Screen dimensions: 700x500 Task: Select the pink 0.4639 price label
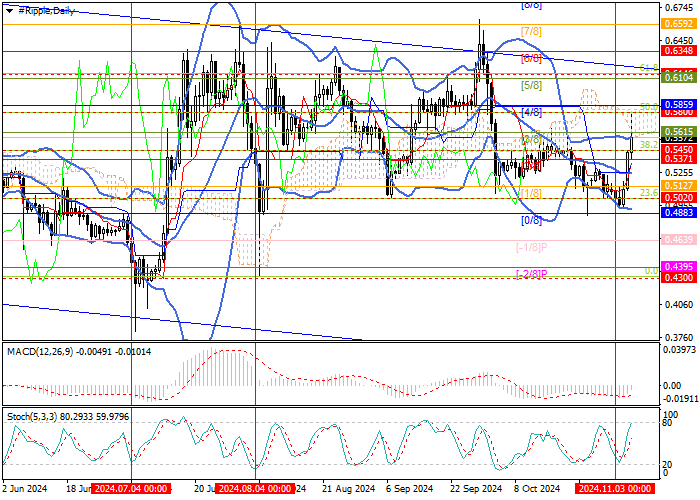click(x=679, y=240)
